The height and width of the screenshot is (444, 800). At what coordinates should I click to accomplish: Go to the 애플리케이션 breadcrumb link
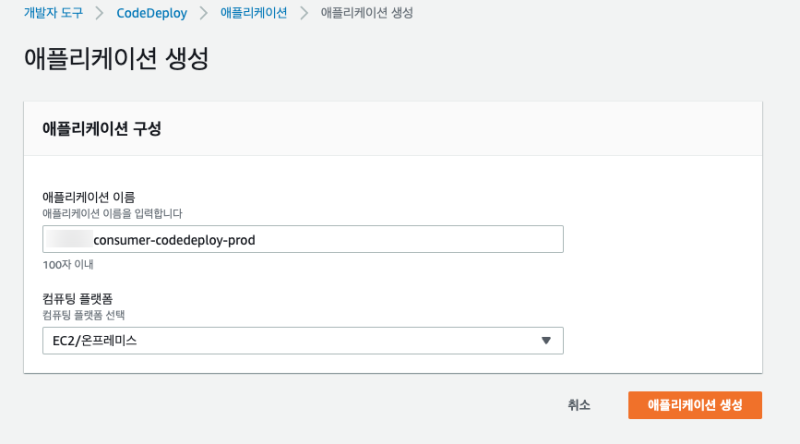253,13
